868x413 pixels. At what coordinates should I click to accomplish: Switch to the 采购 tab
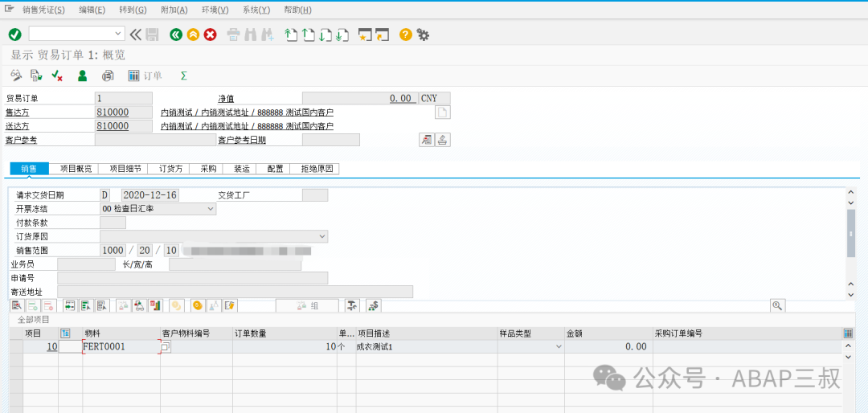point(208,169)
